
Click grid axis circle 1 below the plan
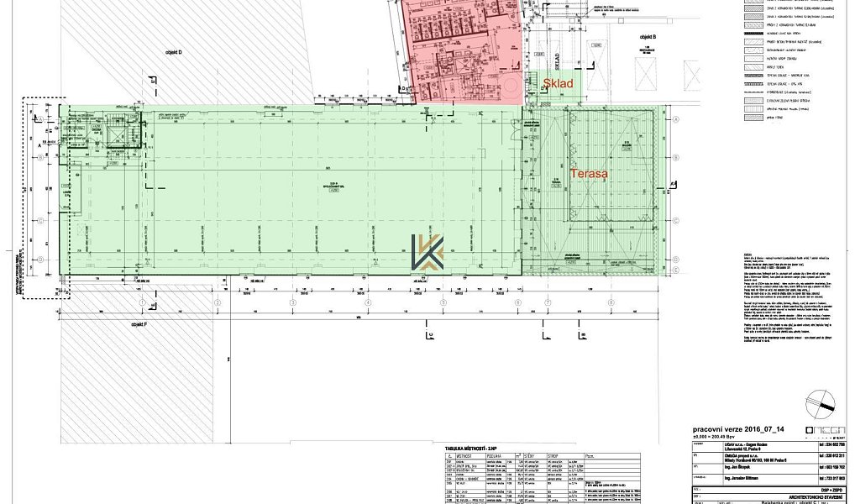pos(142,302)
